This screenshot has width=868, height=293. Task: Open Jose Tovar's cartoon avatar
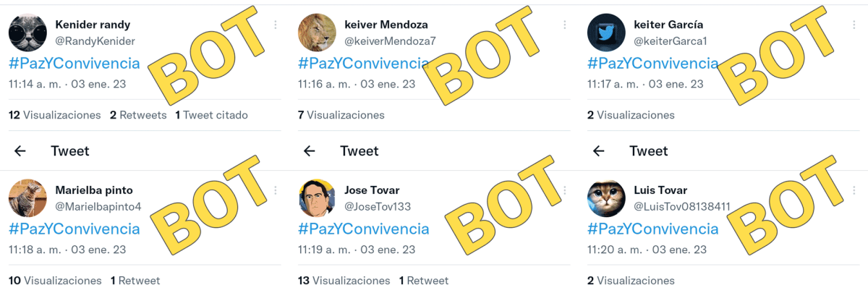tap(317, 198)
